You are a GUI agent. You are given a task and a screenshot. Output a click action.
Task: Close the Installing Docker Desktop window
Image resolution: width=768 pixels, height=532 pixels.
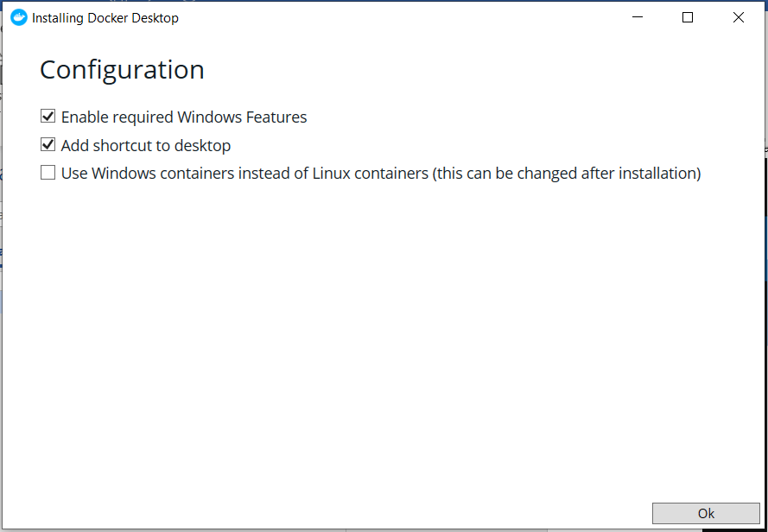click(739, 17)
